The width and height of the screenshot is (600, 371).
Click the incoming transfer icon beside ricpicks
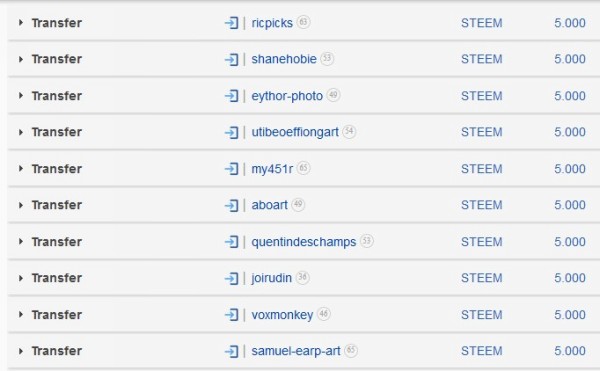(232, 23)
